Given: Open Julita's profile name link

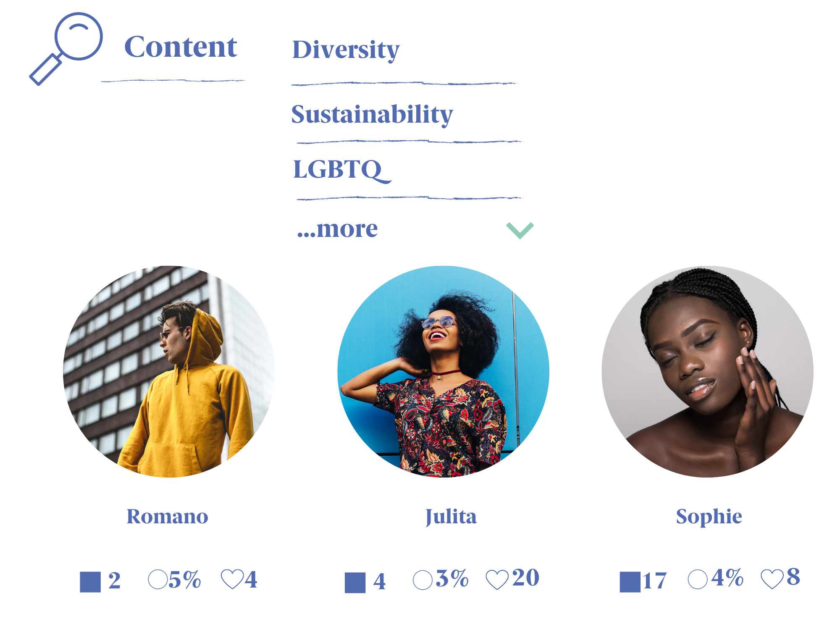Looking at the screenshot, I should [x=451, y=517].
